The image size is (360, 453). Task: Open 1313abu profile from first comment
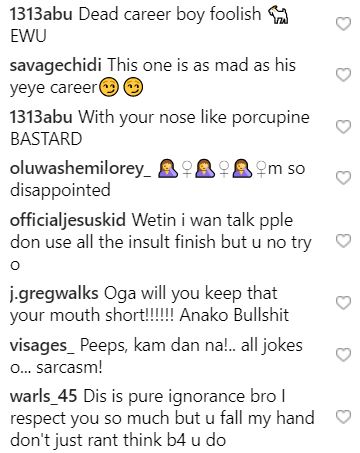pyautogui.click(x=41, y=14)
